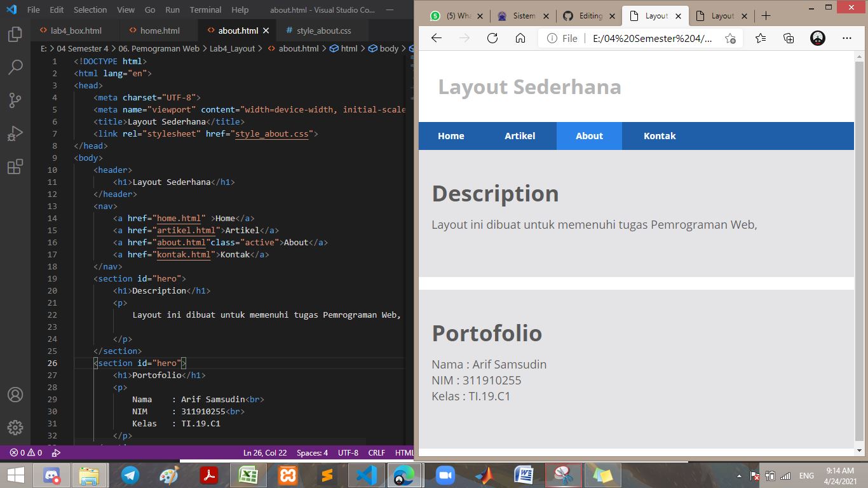Open the Search view in VS Code

pyautogui.click(x=15, y=67)
